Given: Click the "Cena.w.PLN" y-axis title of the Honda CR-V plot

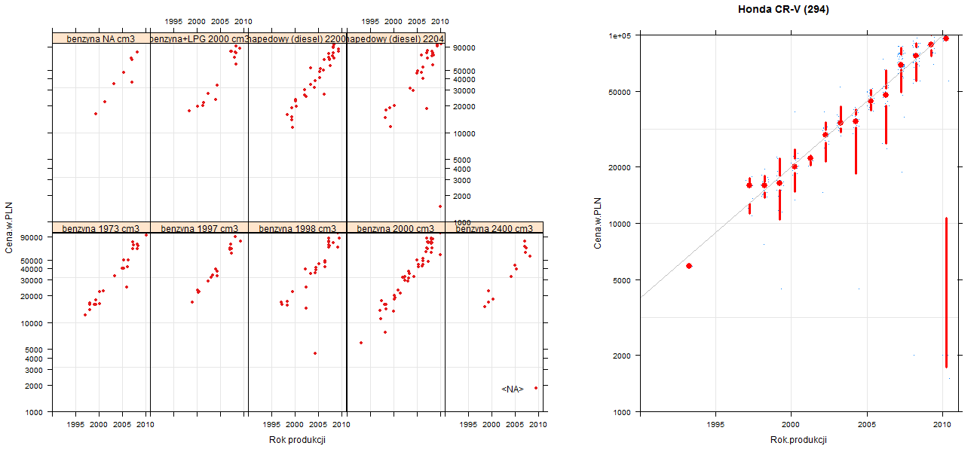Looking at the screenshot, I should [598, 223].
